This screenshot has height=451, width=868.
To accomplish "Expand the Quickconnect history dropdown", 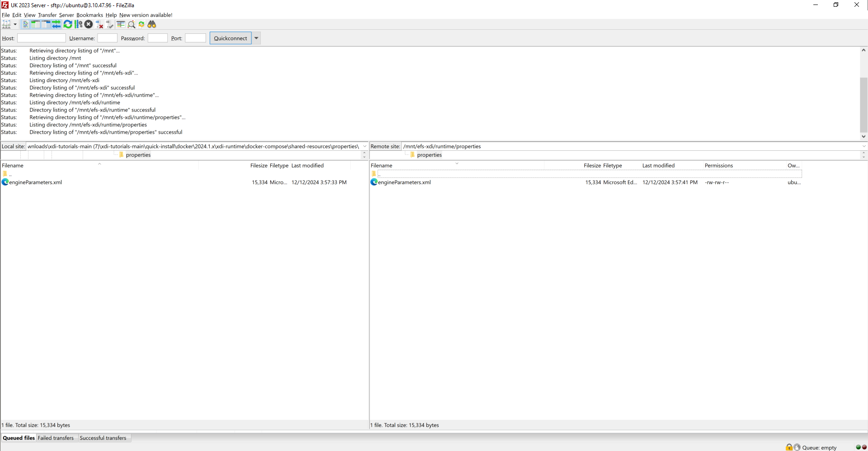I will click(x=256, y=38).
